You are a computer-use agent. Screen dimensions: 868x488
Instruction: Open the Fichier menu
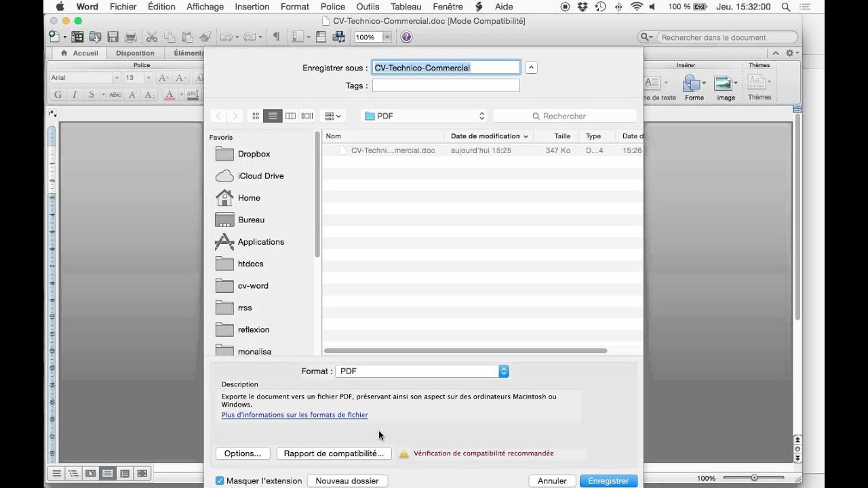123,7
